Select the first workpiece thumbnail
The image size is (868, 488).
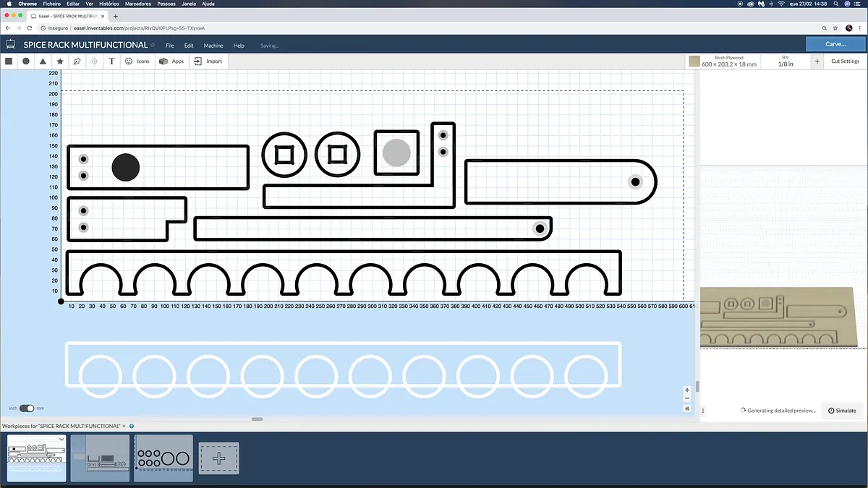coord(36,458)
